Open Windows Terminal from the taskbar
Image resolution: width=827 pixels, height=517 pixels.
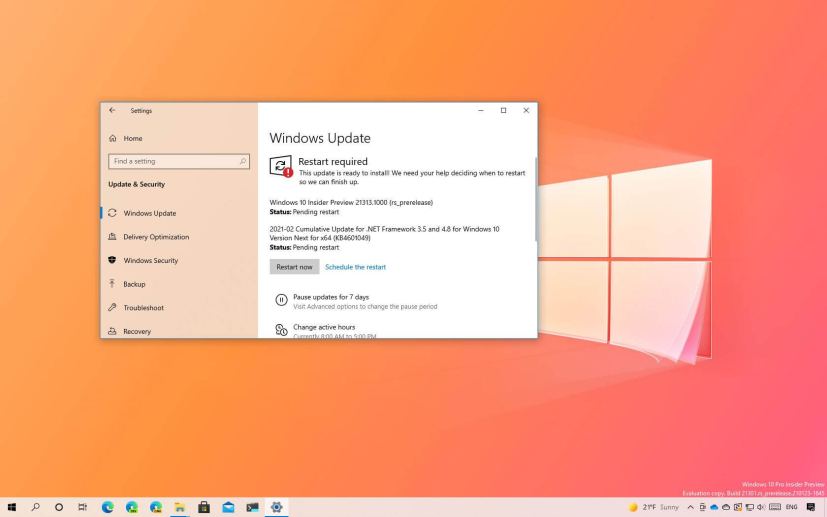(253, 508)
